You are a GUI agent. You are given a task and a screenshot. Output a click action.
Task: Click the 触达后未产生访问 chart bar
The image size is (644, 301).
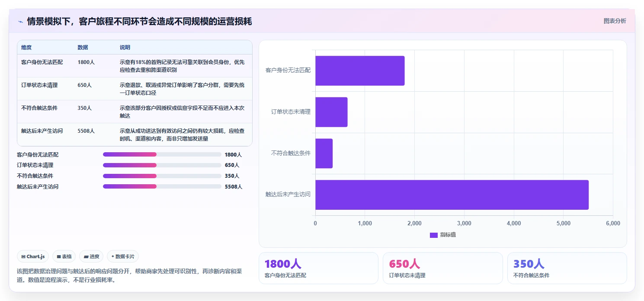(x=452, y=195)
